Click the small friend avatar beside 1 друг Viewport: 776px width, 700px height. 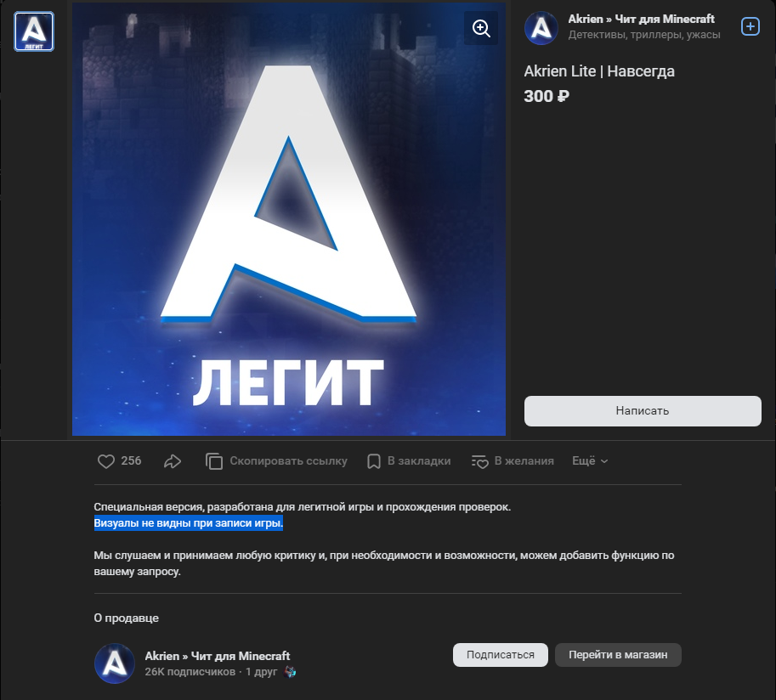tap(290, 672)
